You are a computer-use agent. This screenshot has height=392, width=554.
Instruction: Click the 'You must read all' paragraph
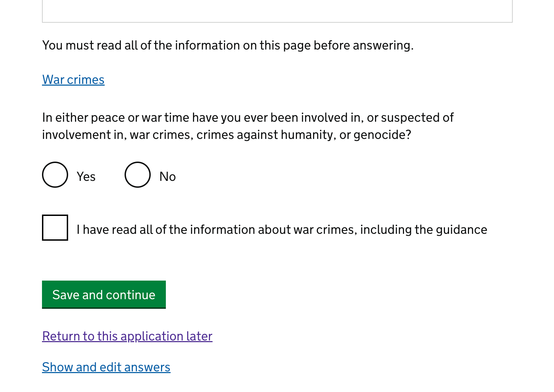pyautogui.click(x=228, y=45)
